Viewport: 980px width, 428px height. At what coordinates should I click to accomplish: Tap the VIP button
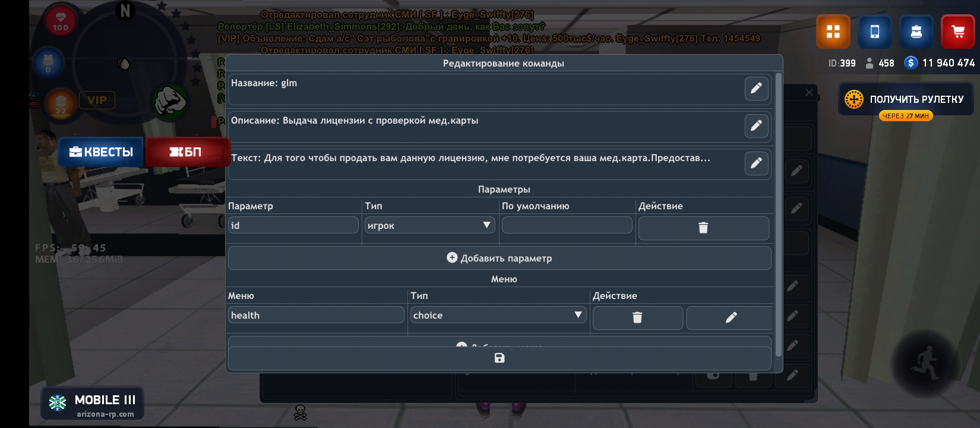coord(97,100)
